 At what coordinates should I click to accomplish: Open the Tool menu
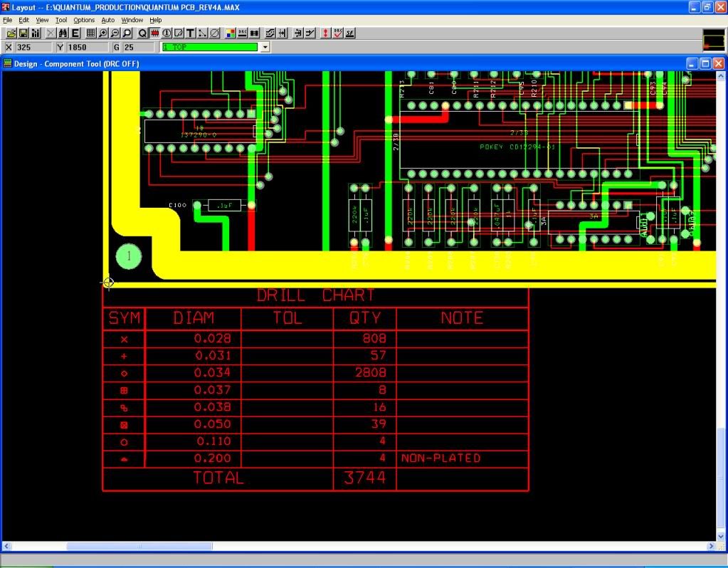[61, 20]
